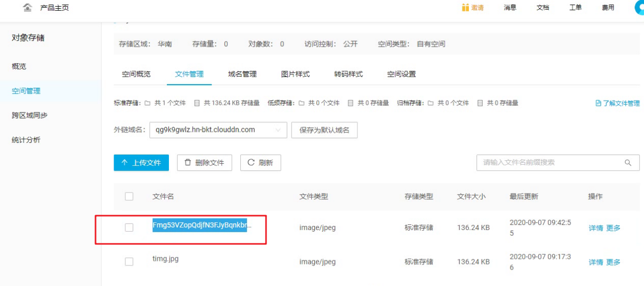This screenshot has height=286, width=644.
Task: Open the 消息 menu
Action: [510, 8]
